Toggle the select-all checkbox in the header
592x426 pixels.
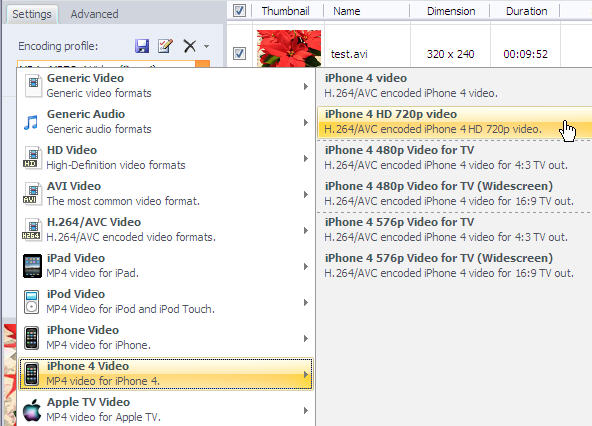click(x=239, y=11)
